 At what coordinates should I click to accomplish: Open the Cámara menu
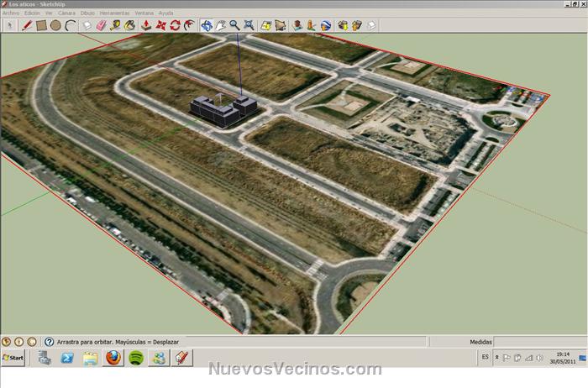(x=66, y=13)
